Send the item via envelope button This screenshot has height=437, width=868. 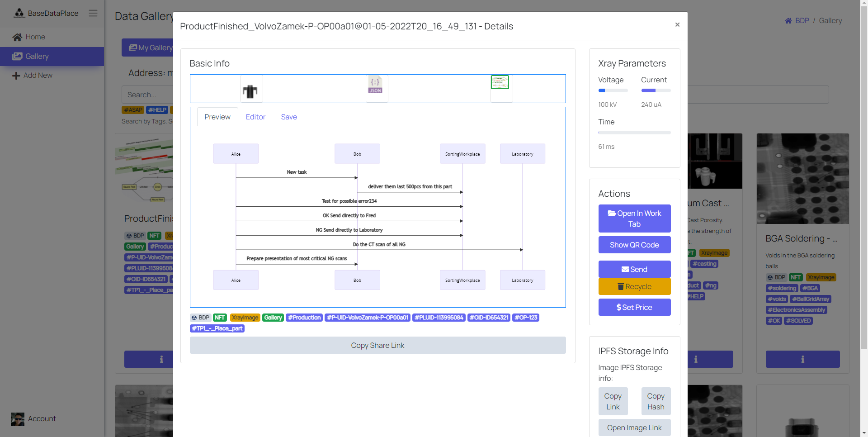[x=634, y=269]
